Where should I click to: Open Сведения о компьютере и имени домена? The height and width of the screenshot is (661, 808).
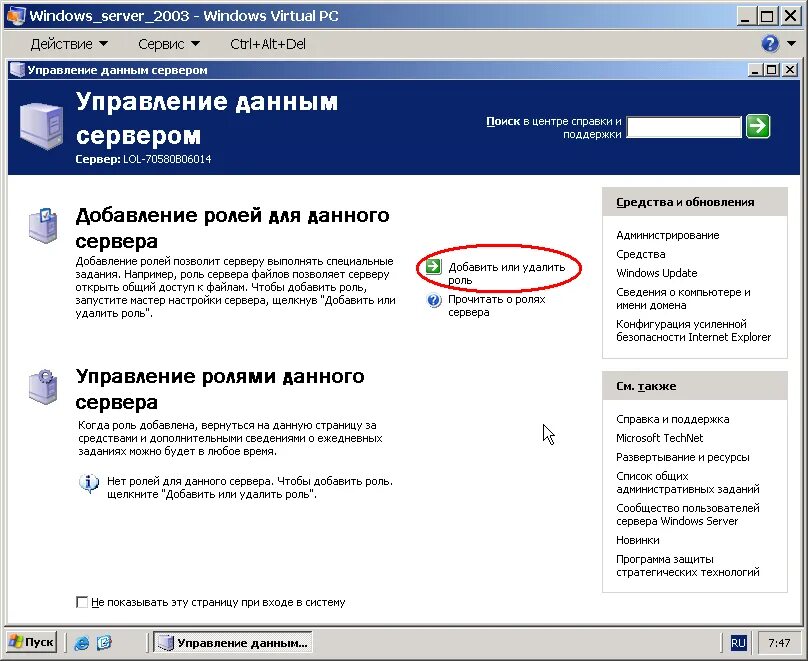coord(683,298)
